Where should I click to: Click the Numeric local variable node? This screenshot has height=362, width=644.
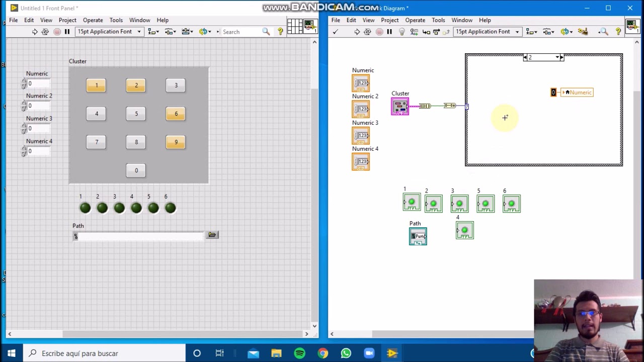click(577, 93)
